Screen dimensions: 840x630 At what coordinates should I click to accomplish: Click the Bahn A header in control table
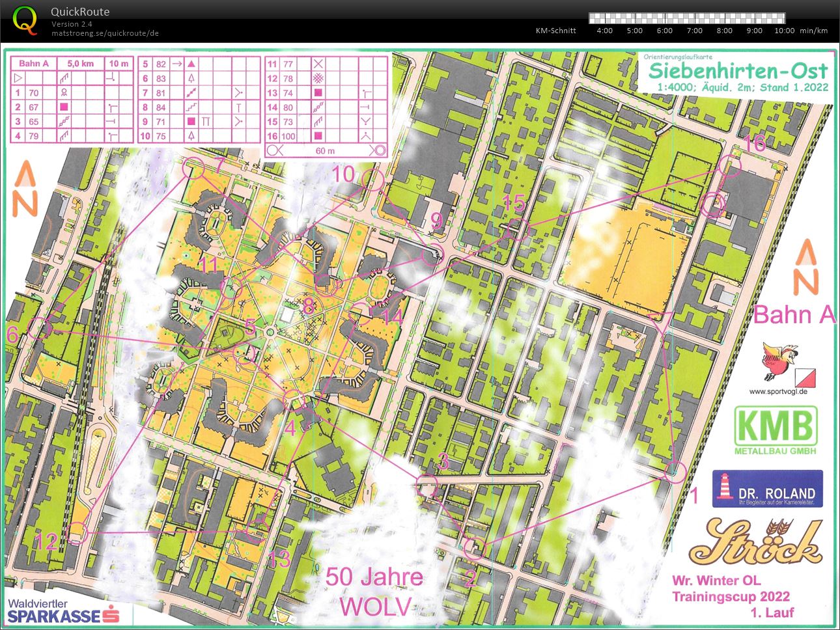(x=34, y=64)
